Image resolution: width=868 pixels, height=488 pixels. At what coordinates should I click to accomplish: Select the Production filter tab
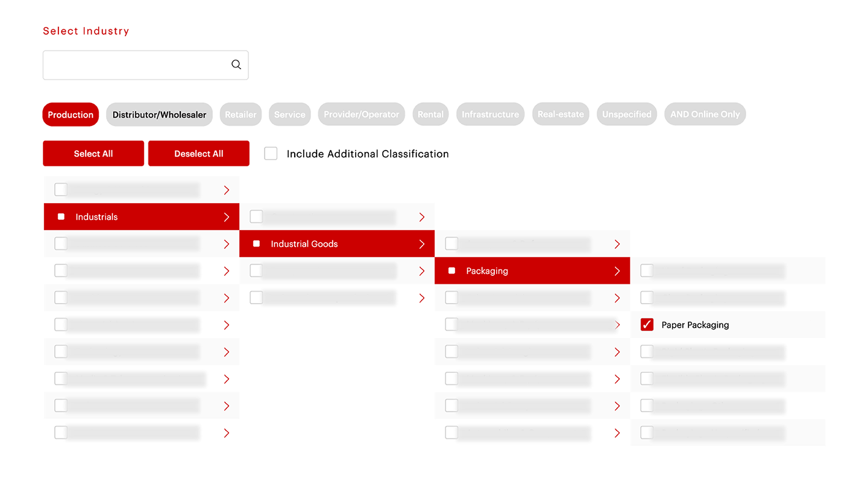[71, 114]
